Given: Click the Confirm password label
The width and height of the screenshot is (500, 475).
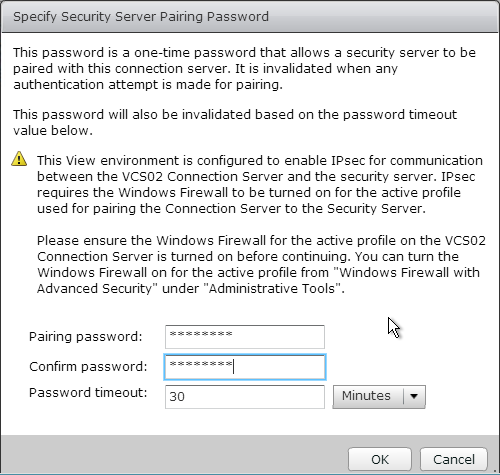Looking at the screenshot, I should click(x=88, y=367).
